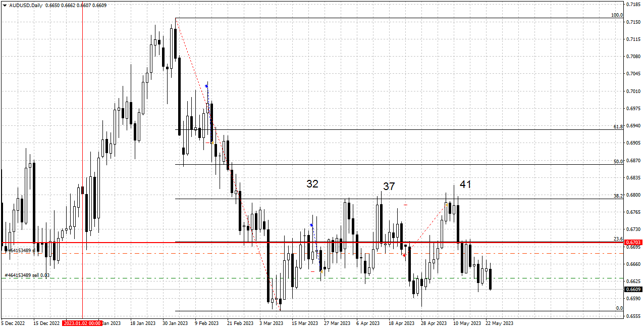Click the 0.6765 price scale value
644x329 pixels.
[633, 213]
